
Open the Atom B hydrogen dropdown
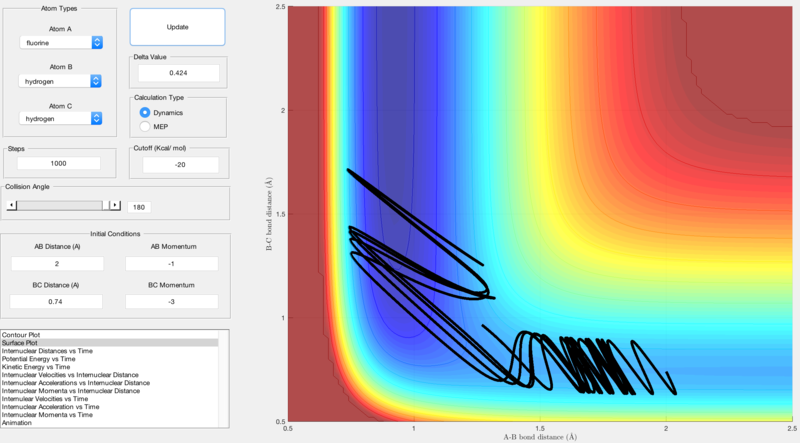[x=60, y=81]
